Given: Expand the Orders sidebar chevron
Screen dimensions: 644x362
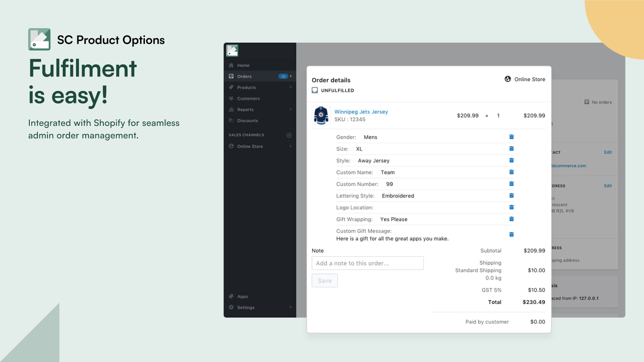Looking at the screenshot, I should (x=290, y=76).
